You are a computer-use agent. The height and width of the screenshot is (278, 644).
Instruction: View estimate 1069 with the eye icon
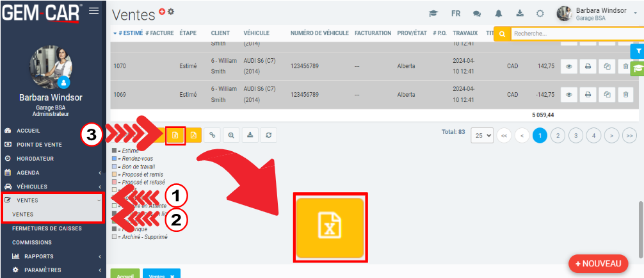coord(568,94)
